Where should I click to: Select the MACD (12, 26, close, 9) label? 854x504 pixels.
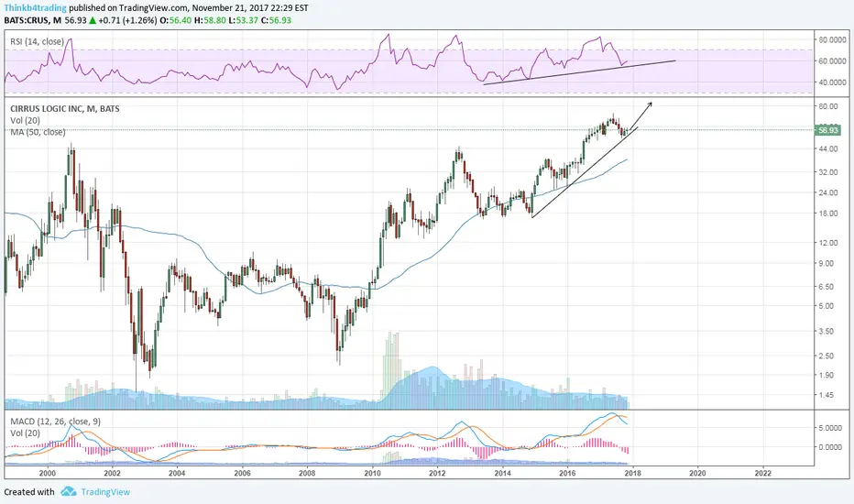click(x=55, y=422)
